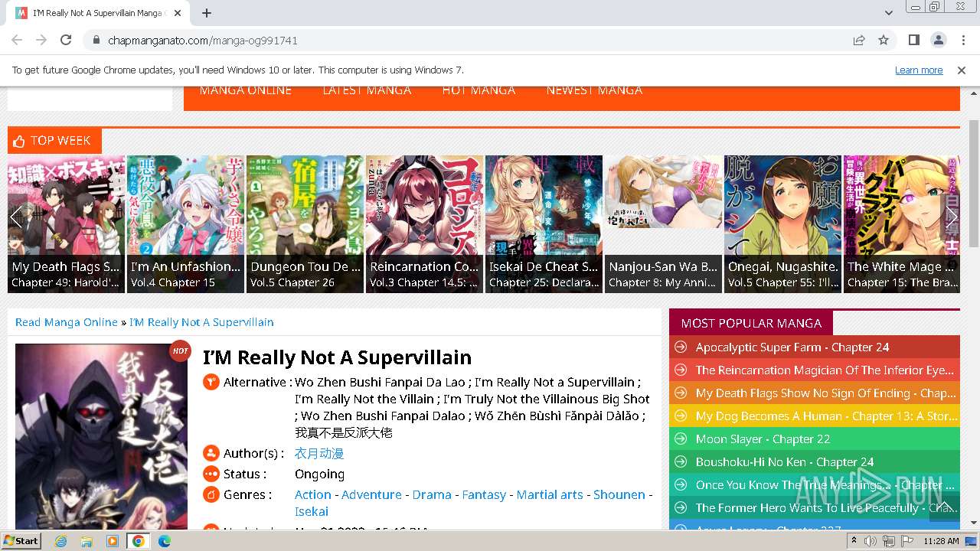Open My Death Flags Show No Sign popular entry
The width and height of the screenshot is (980, 551).
click(x=826, y=393)
